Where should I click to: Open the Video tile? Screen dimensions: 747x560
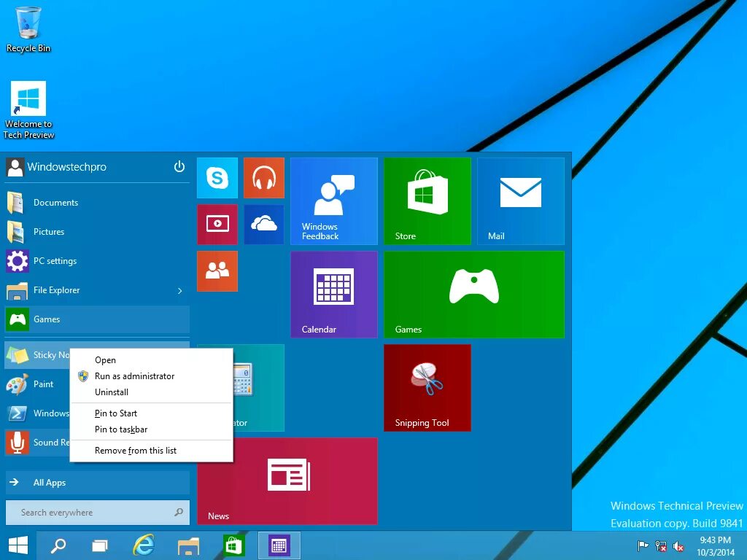point(217,225)
